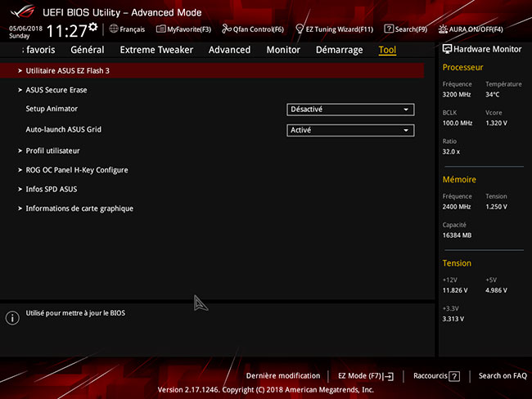Launch EZ Tuning Wizard(F11)
Viewport: 532px width, 399px height.
(300, 29)
